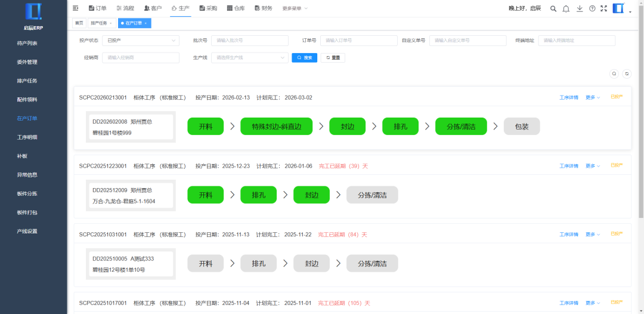The width and height of the screenshot is (644, 314).
Task: Open 工序明细 in sidebar
Action: click(27, 137)
